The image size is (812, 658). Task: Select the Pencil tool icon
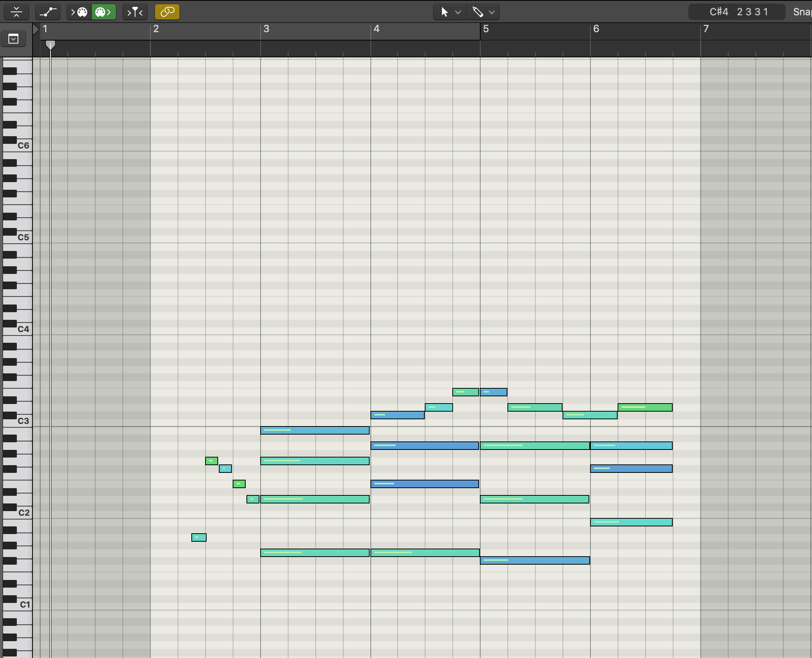point(478,12)
